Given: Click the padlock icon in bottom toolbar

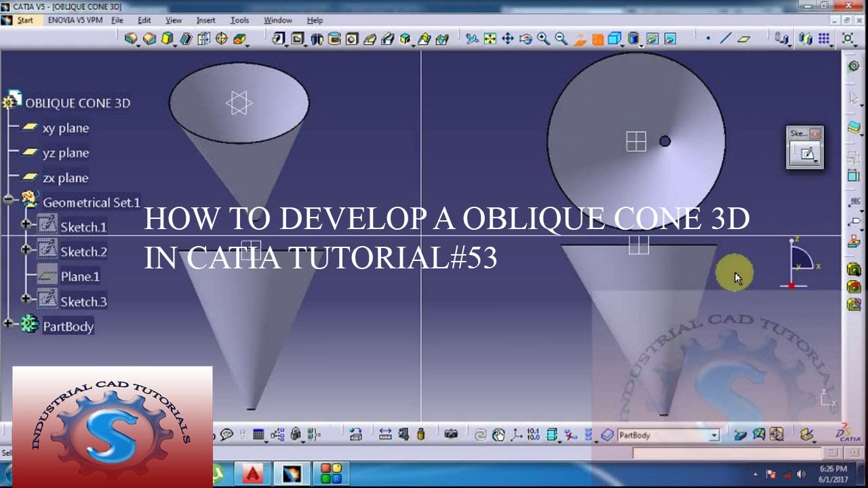Looking at the screenshot, I should 296,434.
